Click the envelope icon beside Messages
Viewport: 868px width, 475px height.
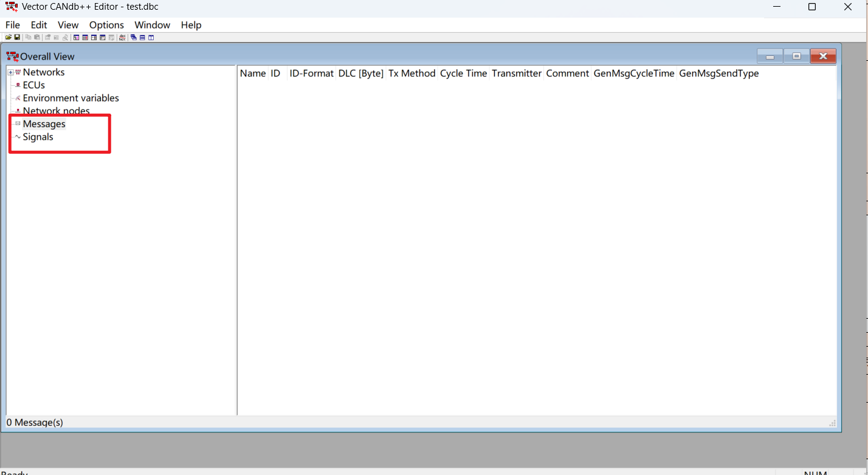pyautogui.click(x=18, y=123)
